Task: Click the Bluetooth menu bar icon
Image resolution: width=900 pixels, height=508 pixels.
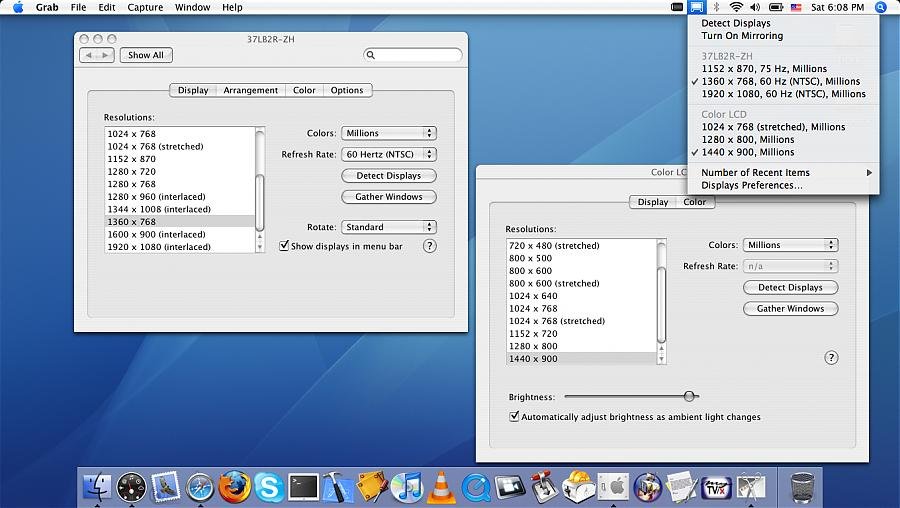Action: click(x=716, y=7)
